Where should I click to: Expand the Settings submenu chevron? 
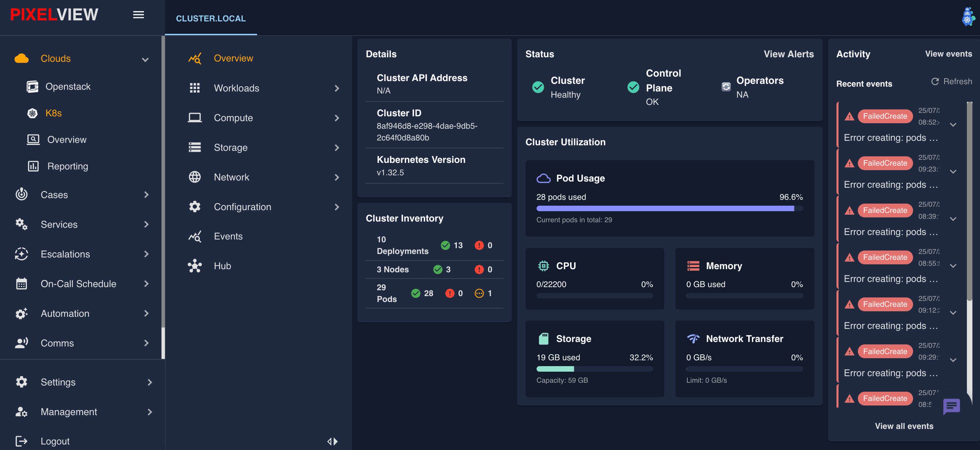[x=149, y=382]
